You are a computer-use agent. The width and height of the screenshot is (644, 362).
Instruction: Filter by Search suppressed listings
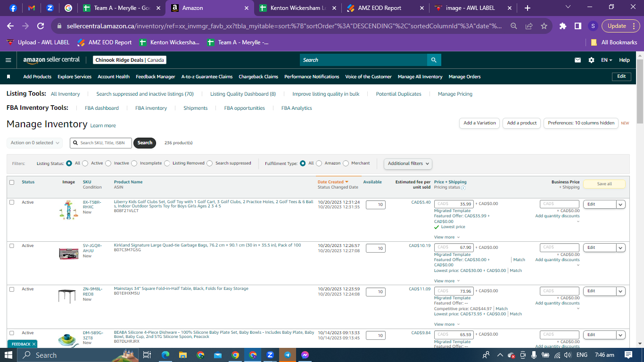[x=210, y=164]
